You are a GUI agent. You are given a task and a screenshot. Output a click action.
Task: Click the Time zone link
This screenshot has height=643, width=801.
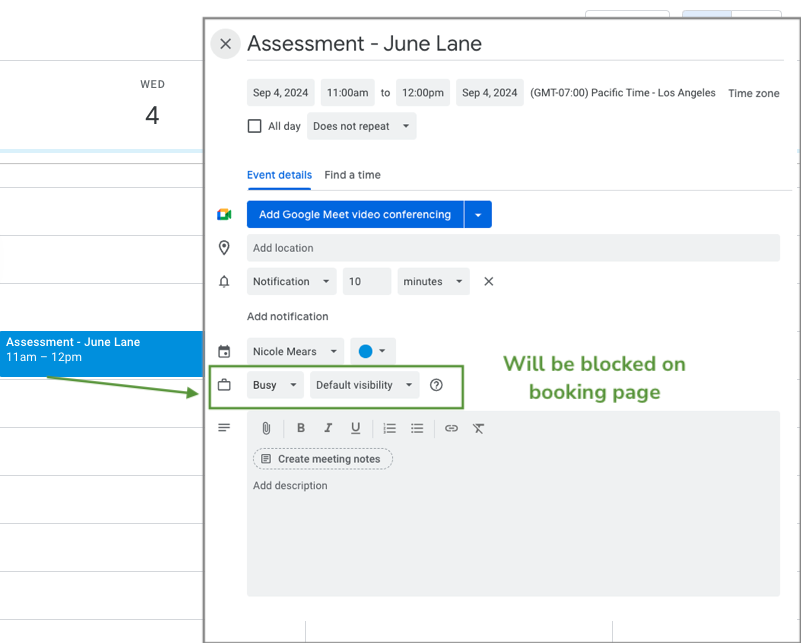click(753, 93)
